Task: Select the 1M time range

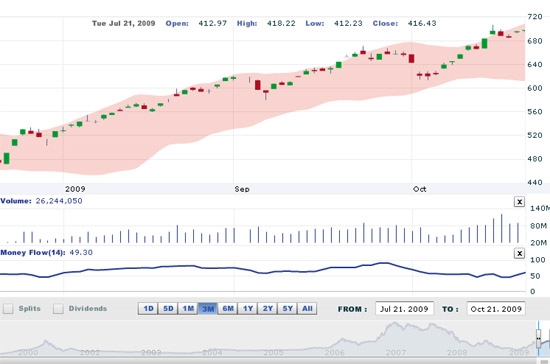Action: click(x=188, y=309)
